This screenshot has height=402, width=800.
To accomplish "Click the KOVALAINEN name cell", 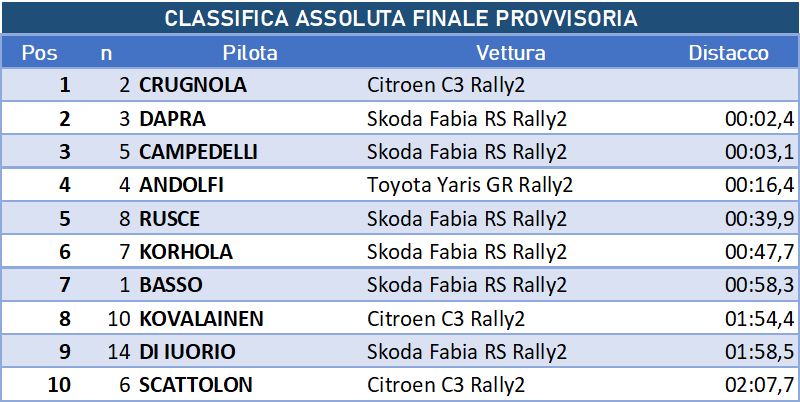I will click(x=202, y=319).
